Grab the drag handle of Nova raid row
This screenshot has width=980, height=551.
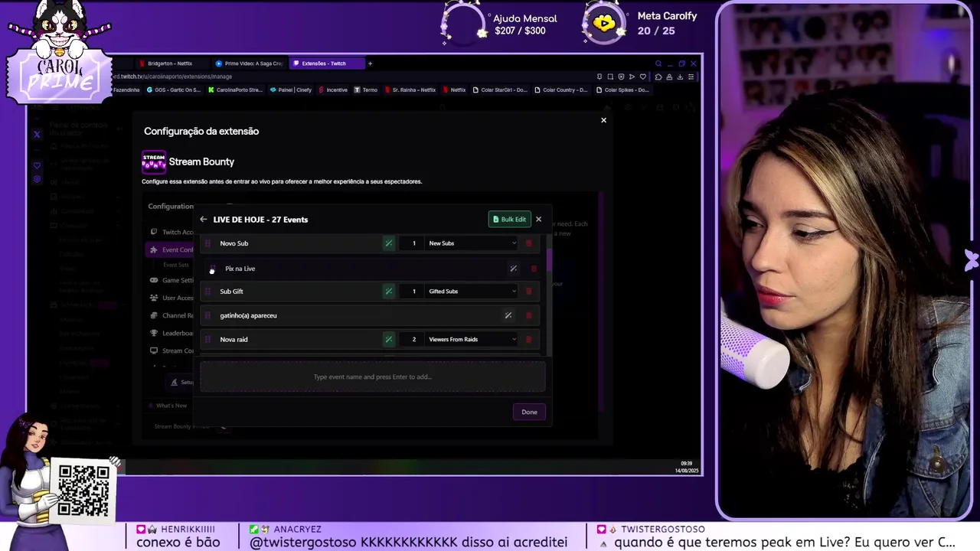coord(207,340)
